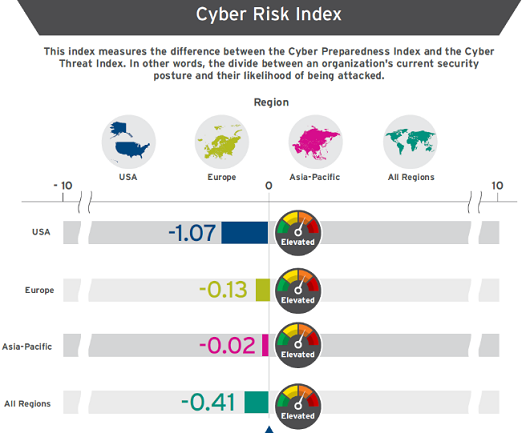Click the blue USA -1.07 bar
The image size is (530, 433).
coord(245,233)
